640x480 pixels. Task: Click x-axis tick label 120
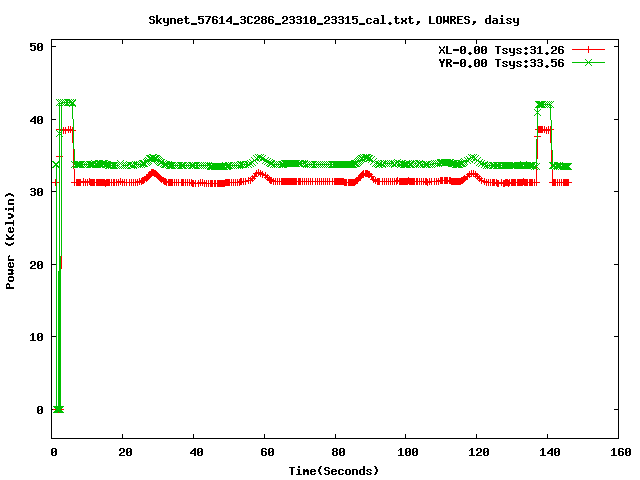coord(479,452)
